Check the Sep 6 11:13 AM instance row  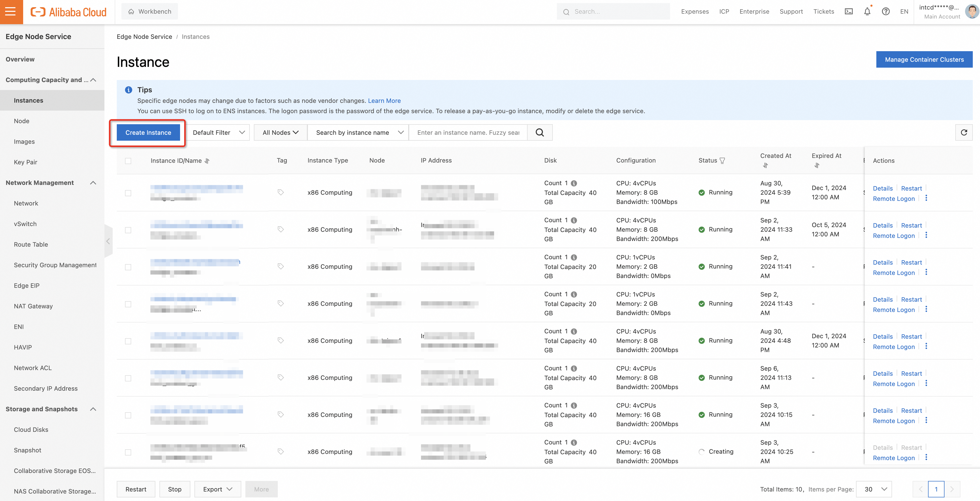tap(128, 378)
